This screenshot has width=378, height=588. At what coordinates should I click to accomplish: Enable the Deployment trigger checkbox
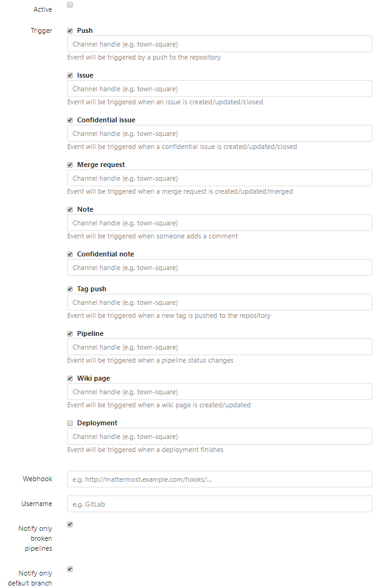[x=70, y=423]
